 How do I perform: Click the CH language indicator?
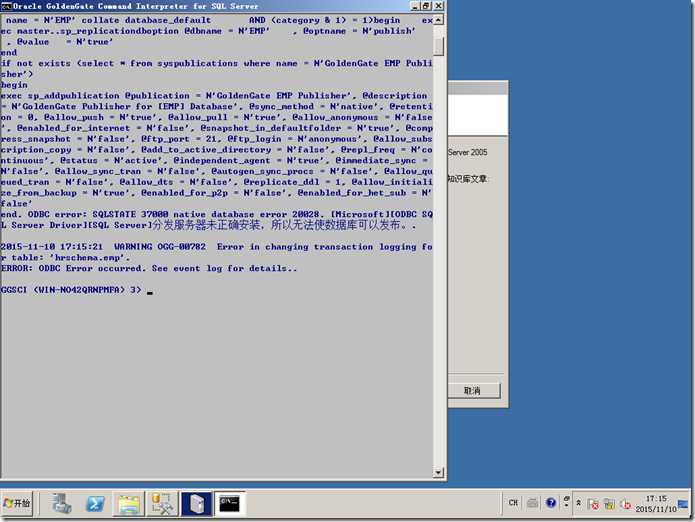[x=513, y=503]
